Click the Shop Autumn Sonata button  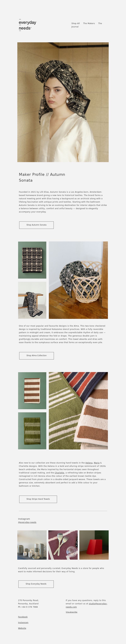point(37,225)
